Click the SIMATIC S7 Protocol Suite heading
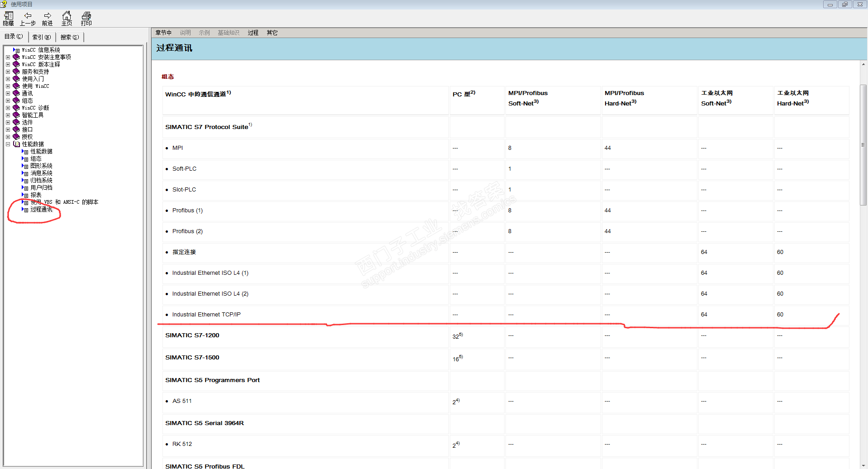This screenshot has height=469, width=868. (x=209, y=127)
